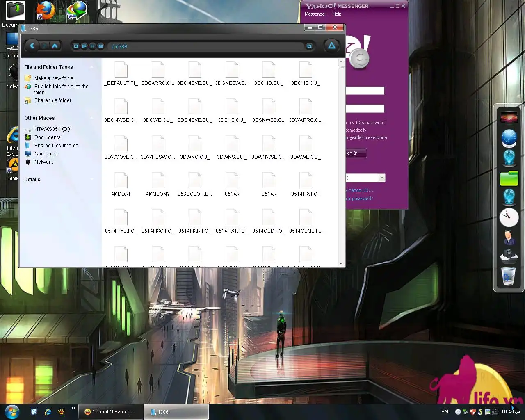This screenshot has height=420, width=525.
Task: Open the Recycle Bin in the dock
Action: (x=509, y=276)
